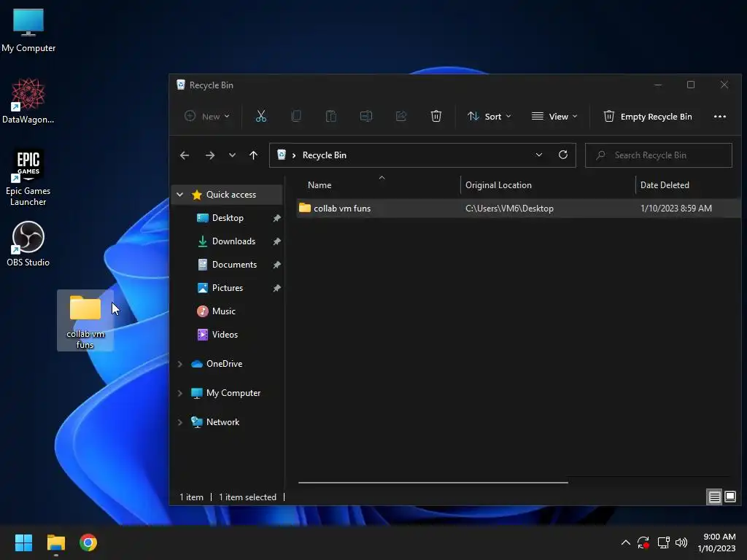This screenshot has width=747, height=560.
Task: Click the pin icon next to Documents
Action: pyautogui.click(x=276, y=265)
